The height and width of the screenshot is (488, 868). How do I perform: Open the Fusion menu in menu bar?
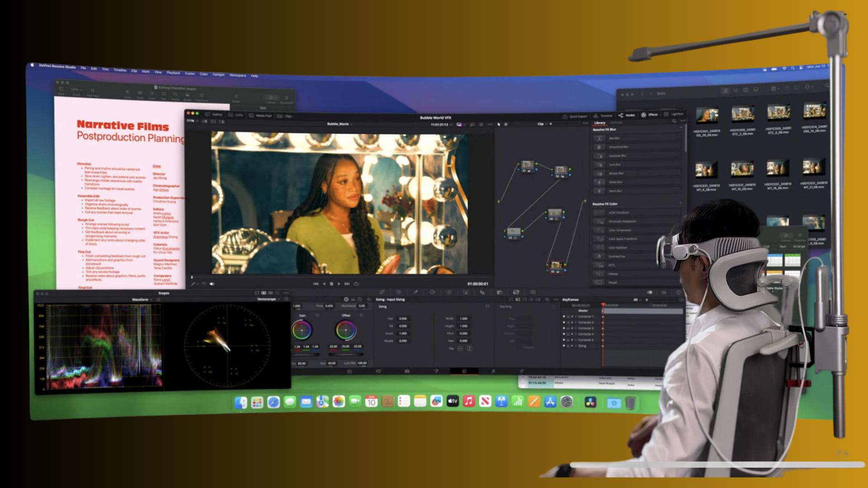[189, 73]
